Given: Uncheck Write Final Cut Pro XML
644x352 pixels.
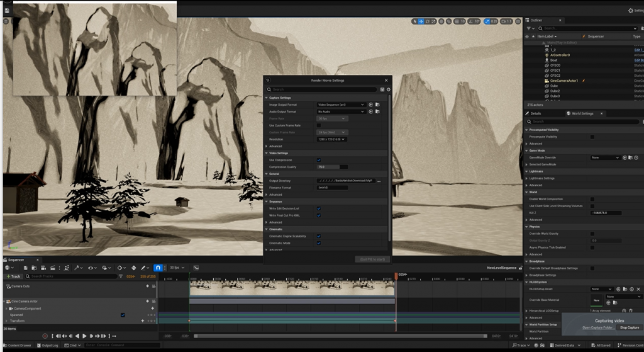Looking at the screenshot, I should pyautogui.click(x=319, y=215).
